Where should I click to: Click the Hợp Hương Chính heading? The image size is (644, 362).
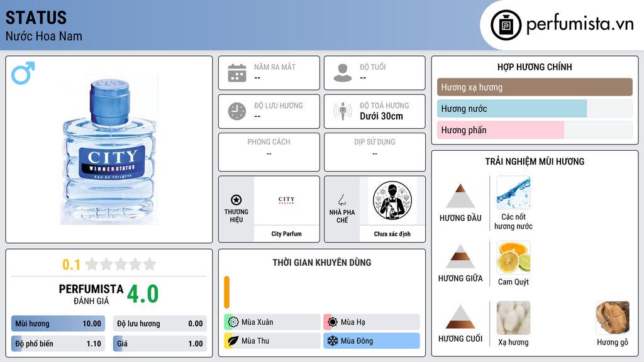pos(535,67)
